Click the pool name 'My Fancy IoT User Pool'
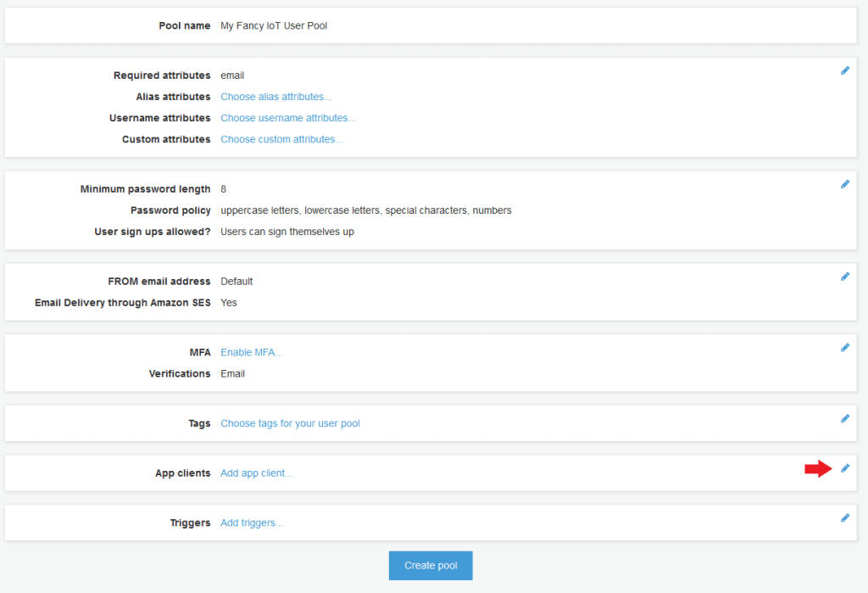The image size is (868, 593). tap(274, 25)
